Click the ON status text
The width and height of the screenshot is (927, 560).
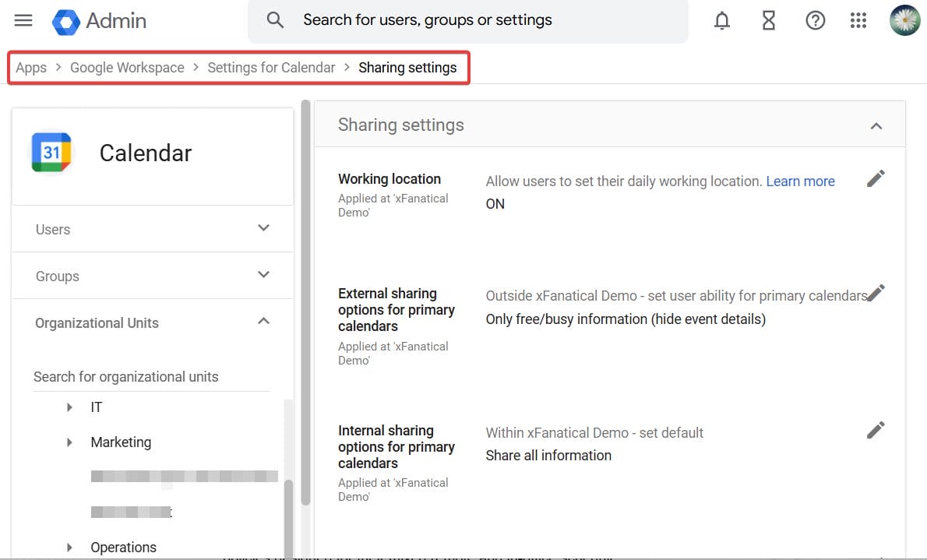tap(495, 204)
